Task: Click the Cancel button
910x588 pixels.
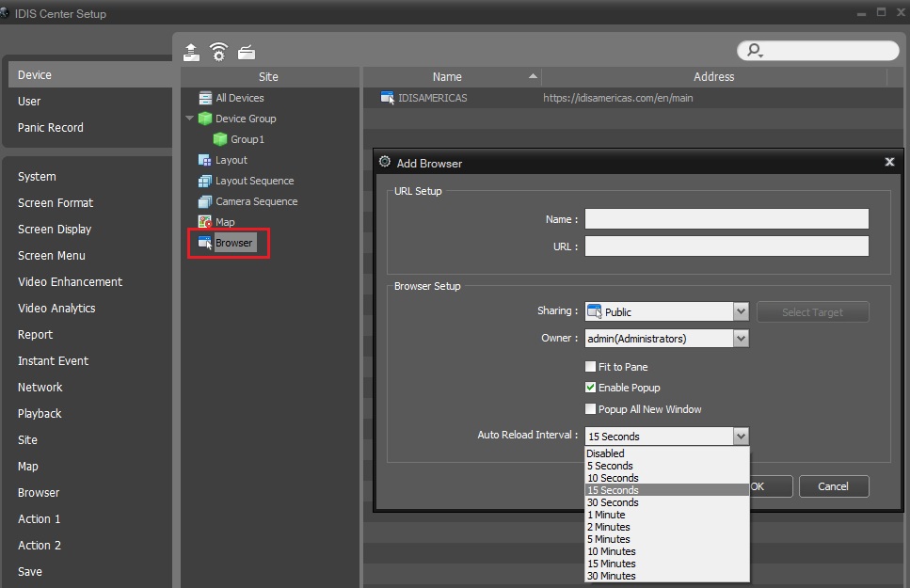Action: (x=834, y=486)
